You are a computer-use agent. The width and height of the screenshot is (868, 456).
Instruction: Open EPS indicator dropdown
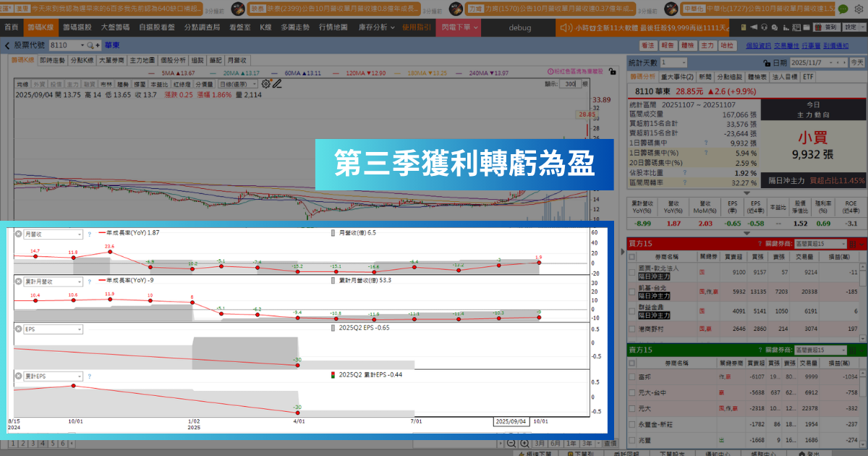(x=53, y=329)
